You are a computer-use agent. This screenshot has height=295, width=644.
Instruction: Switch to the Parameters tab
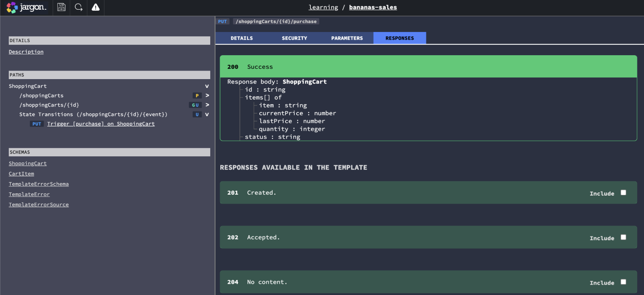(x=347, y=38)
